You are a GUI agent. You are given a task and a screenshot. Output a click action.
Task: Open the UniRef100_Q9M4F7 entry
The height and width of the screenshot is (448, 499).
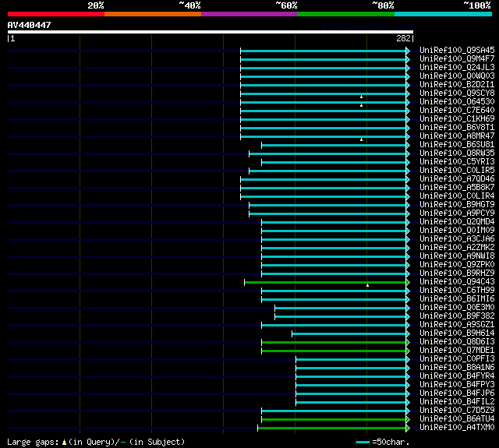457,58
